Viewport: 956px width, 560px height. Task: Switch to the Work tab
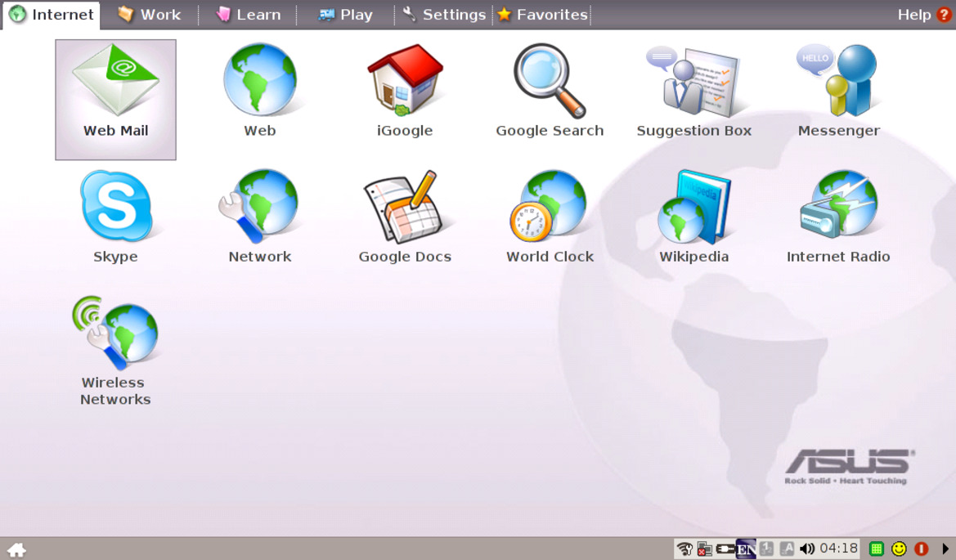pyautogui.click(x=150, y=15)
